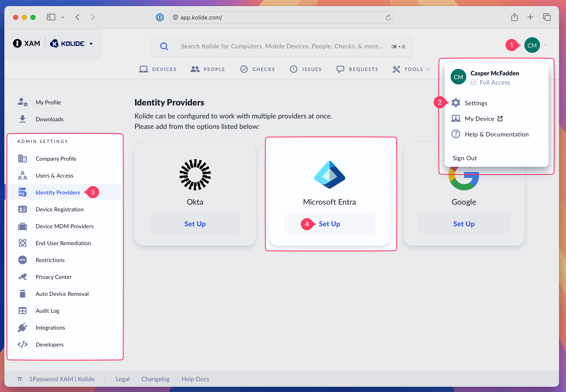Viewport: 566px width, 392px height.
Task: Toggle the CM avatar account menu arrow
Action: click(545, 45)
